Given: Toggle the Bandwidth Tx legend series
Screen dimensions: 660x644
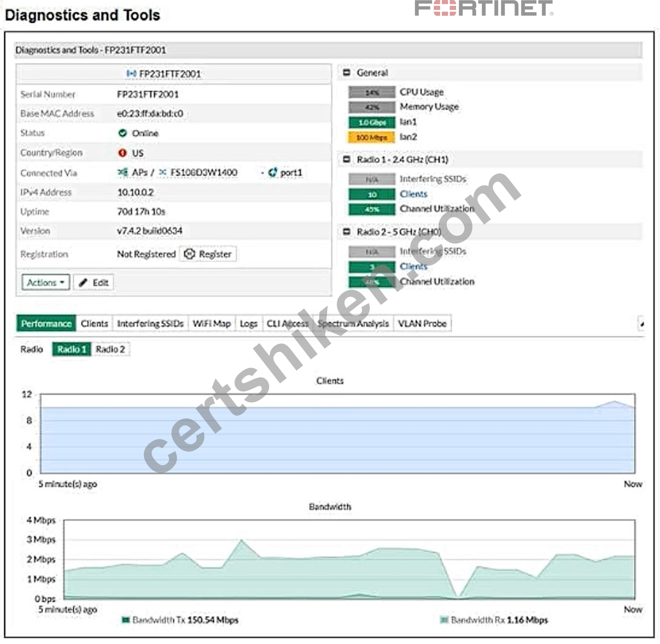Looking at the screenshot, I should point(180,620).
